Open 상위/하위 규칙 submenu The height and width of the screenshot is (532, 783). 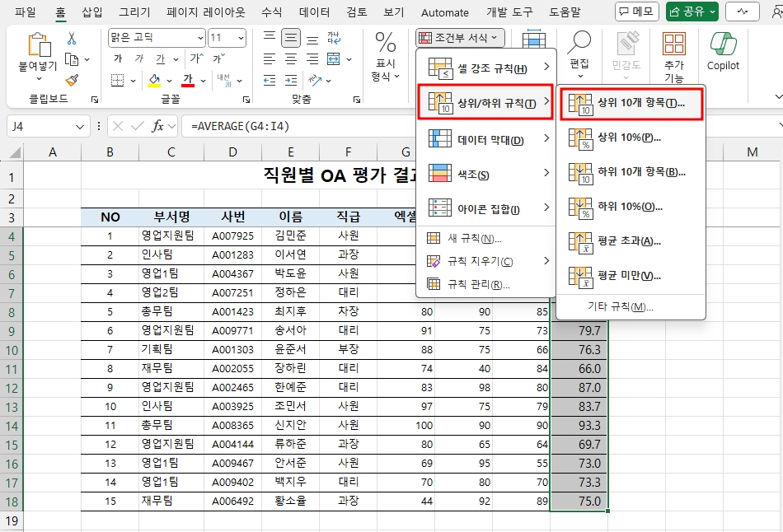point(486,103)
